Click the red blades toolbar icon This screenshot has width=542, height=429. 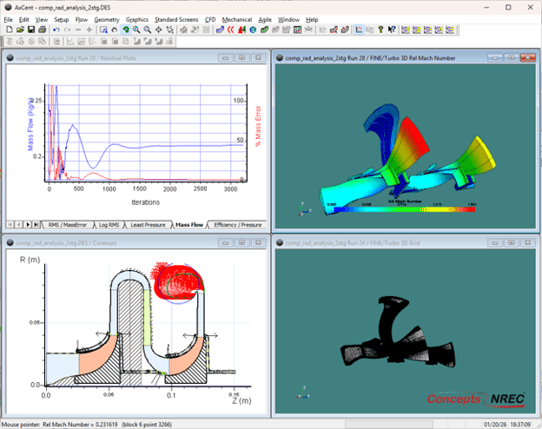pos(242,30)
